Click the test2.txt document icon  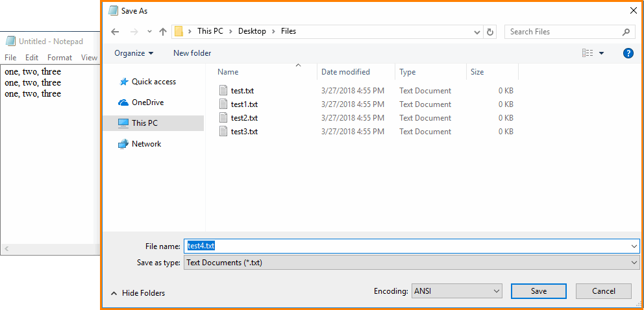[x=223, y=117]
